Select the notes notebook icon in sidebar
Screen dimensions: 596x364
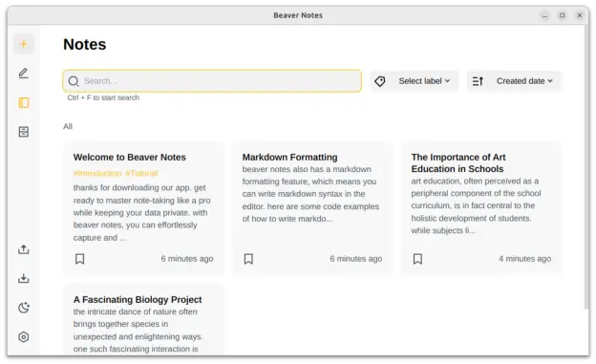point(24,102)
